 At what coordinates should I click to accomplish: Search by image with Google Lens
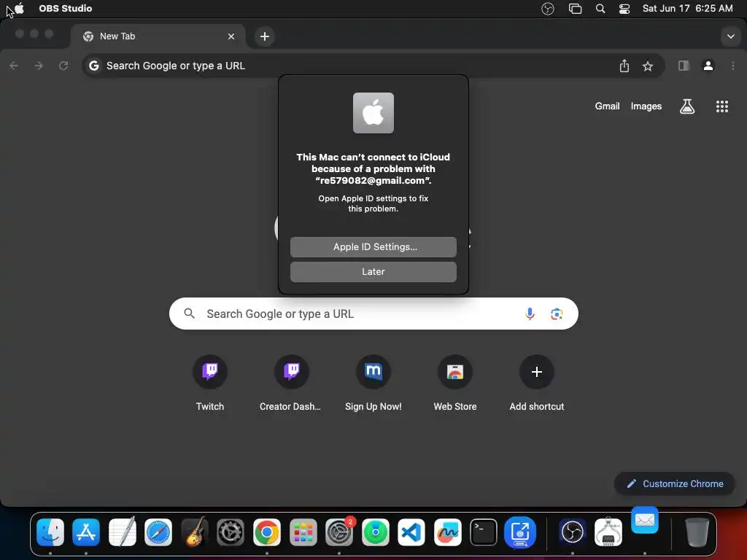tap(557, 314)
